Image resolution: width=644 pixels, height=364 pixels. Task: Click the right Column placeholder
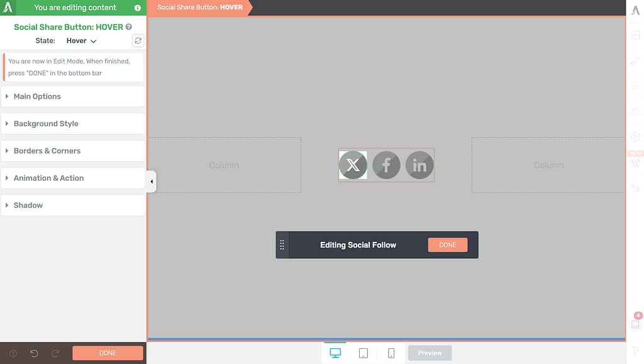[x=548, y=165]
